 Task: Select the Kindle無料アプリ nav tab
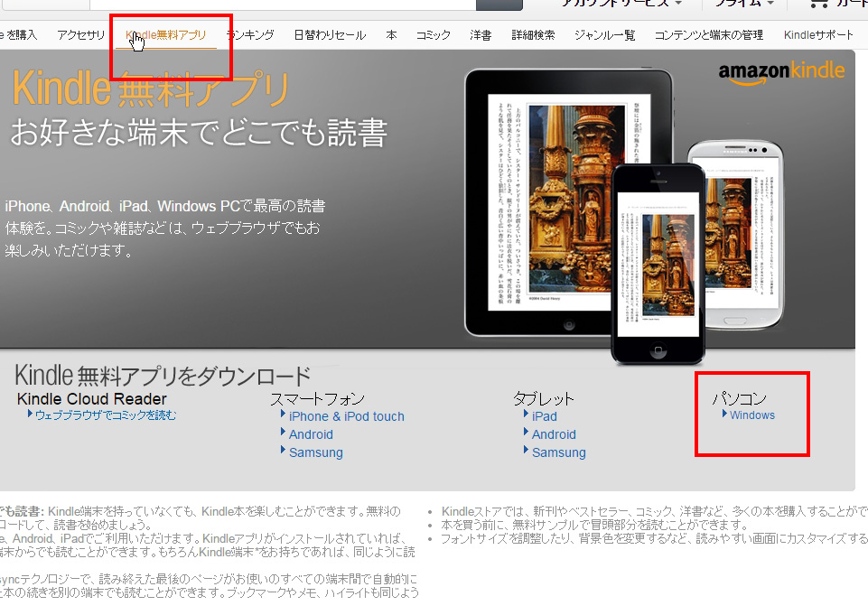click(165, 35)
